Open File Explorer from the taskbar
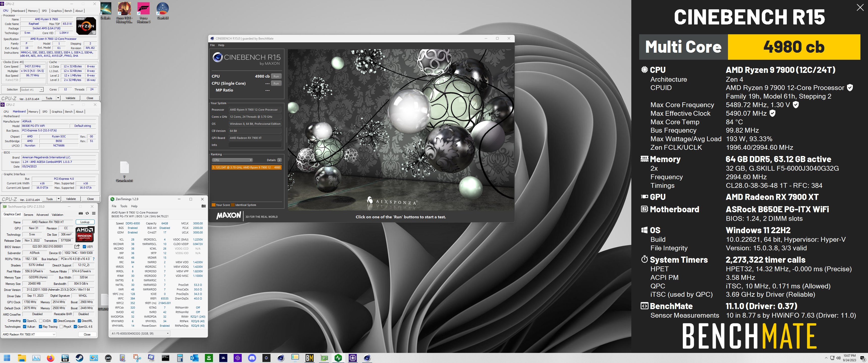The width and height of the screenshot is (868, 363). click(21, 358)
